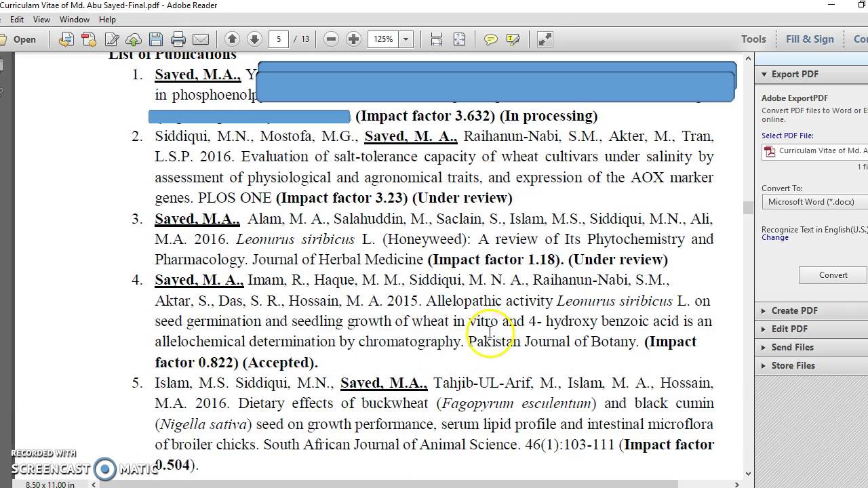
Task: Click the convert-to-Word export icon
Action: (x=66, y=39)
